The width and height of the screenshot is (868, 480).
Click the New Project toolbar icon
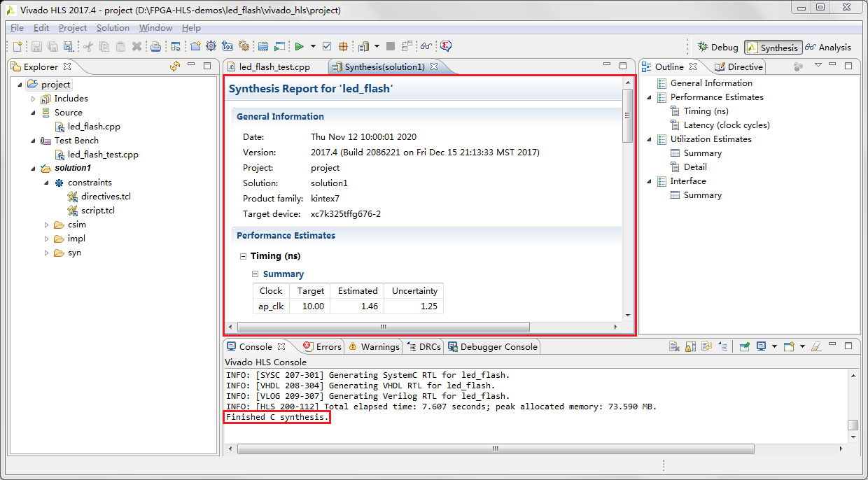pos(195,47)
